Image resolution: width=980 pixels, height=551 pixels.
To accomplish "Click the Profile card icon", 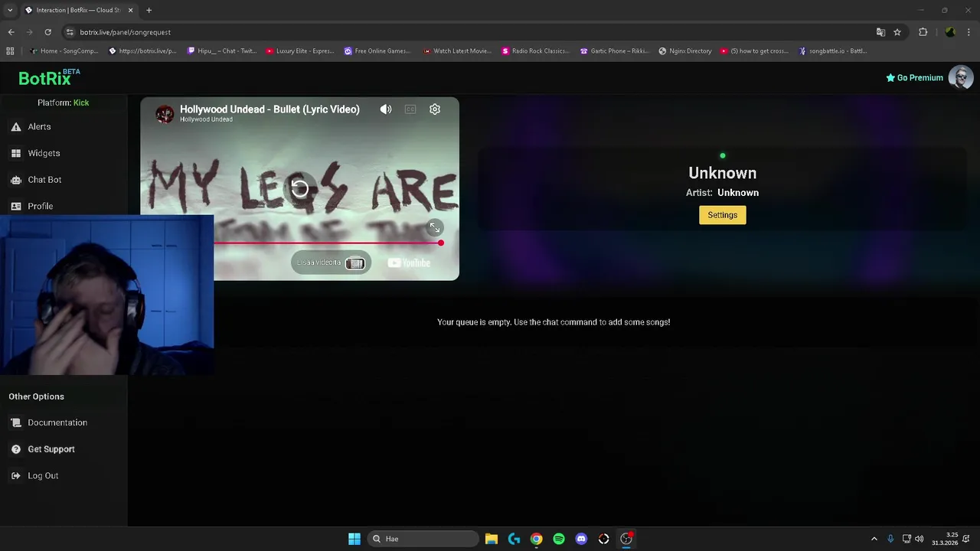I will coord(16,206).
